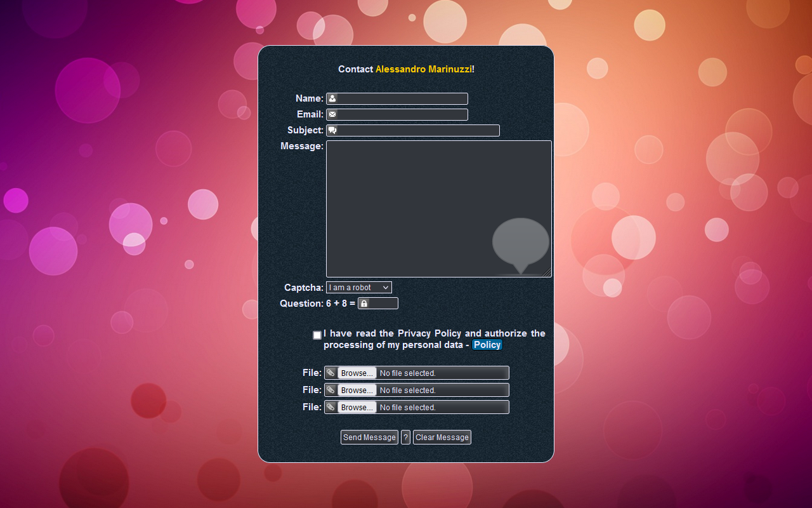Click the Clear Message button
Screen dimensions: 812x508
pos(442,437)
